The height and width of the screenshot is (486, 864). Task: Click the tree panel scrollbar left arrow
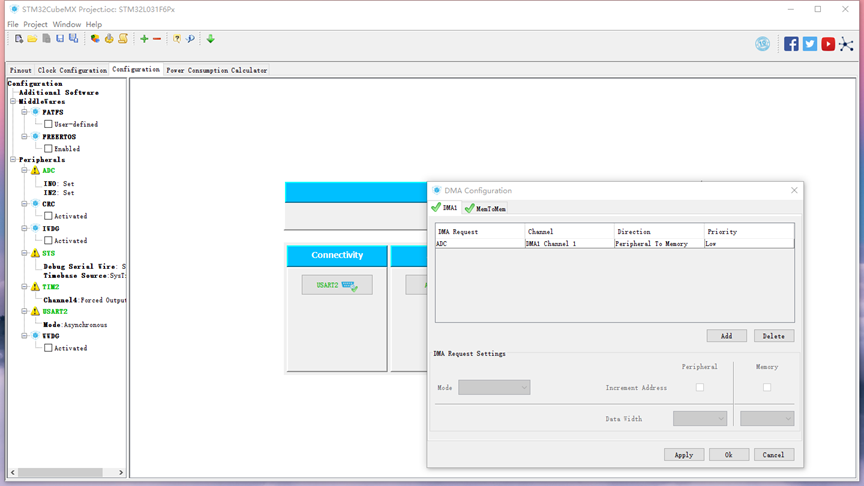13,472
